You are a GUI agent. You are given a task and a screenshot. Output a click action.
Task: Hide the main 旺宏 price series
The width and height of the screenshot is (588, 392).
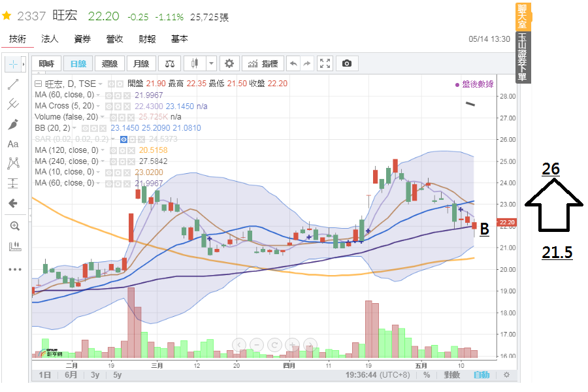111,84
